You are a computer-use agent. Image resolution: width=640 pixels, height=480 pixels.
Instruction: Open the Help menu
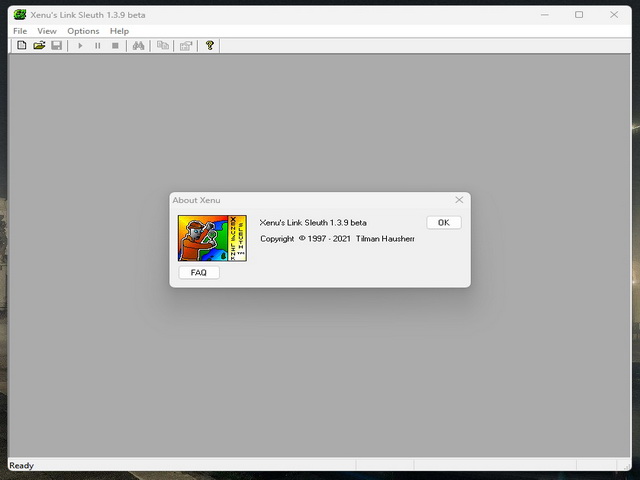(119, 31)
